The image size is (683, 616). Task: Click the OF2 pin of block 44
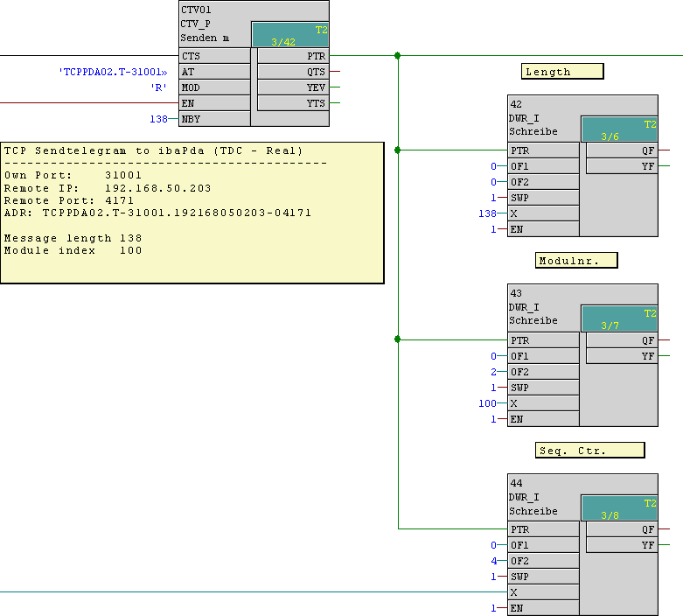543,561
